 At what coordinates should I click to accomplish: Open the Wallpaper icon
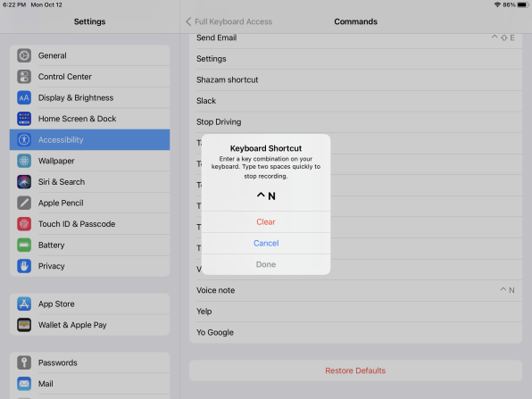coord(24,161)
